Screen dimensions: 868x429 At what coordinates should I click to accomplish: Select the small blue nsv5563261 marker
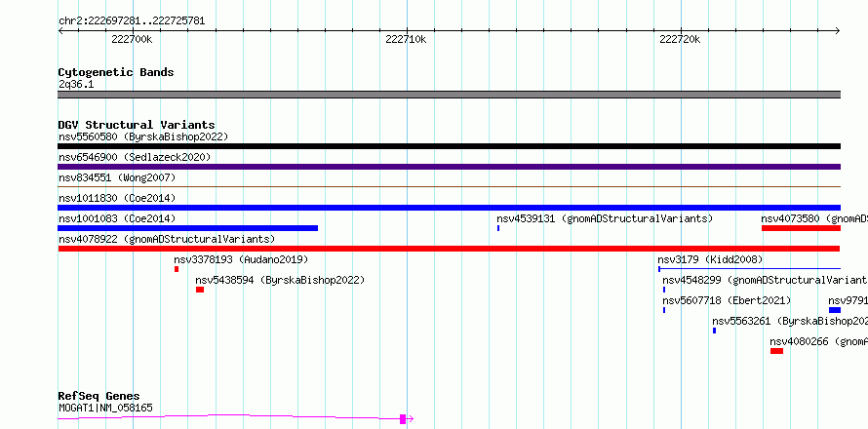[x=714, y=331]
